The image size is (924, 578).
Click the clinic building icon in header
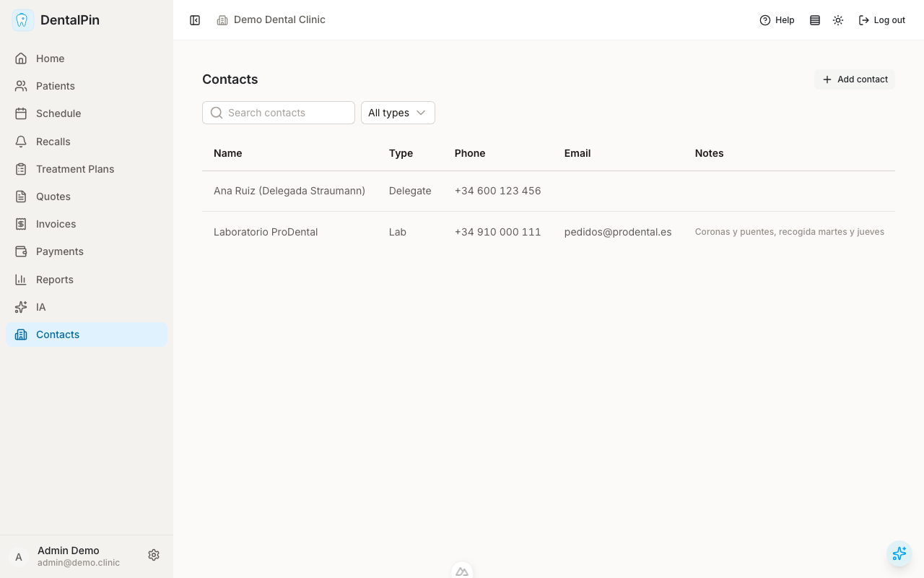point(222,20)
